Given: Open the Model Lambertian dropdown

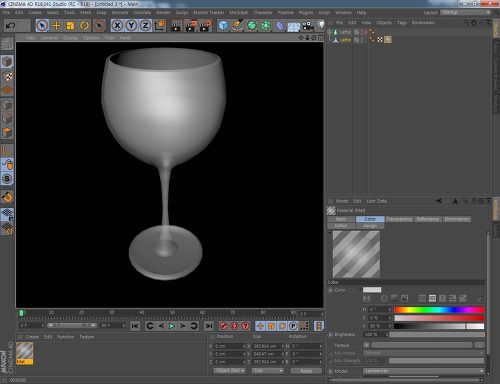Looking at the screenshot, I should (424, 371).
